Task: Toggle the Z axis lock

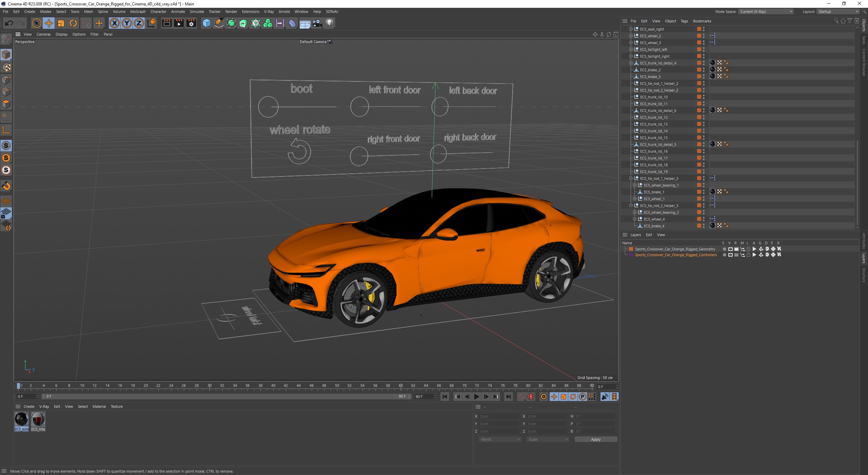Action: pyautogui.click(x=139, y=23)
